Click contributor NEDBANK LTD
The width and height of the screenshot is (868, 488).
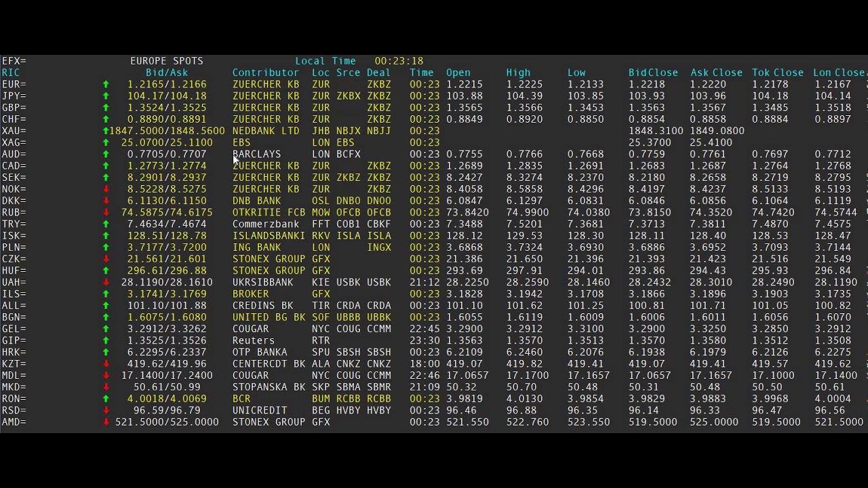(266, 131)
